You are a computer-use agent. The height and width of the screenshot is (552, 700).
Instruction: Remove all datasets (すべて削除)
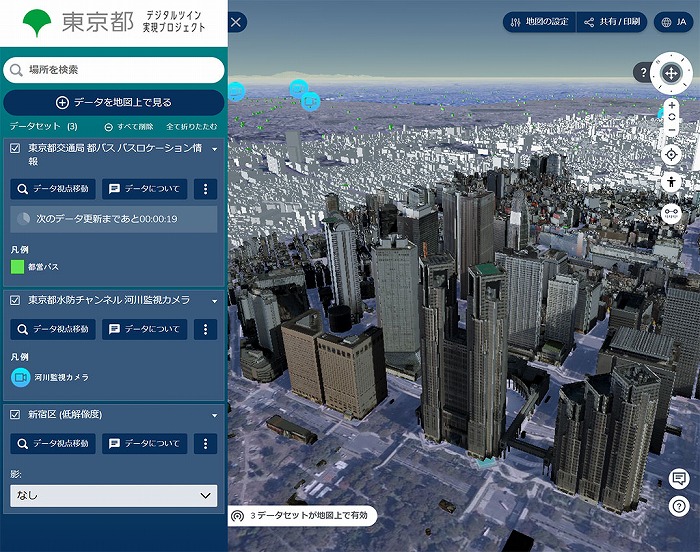point(129,127)
